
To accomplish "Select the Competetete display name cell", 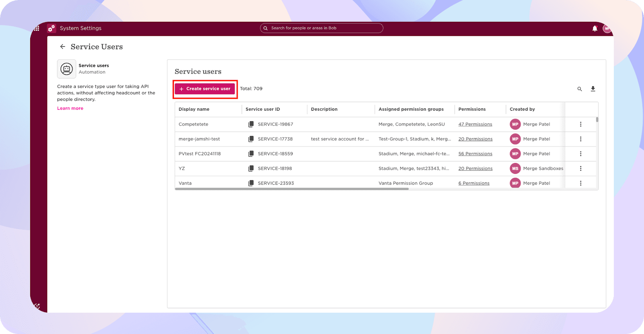I will 194,124.
